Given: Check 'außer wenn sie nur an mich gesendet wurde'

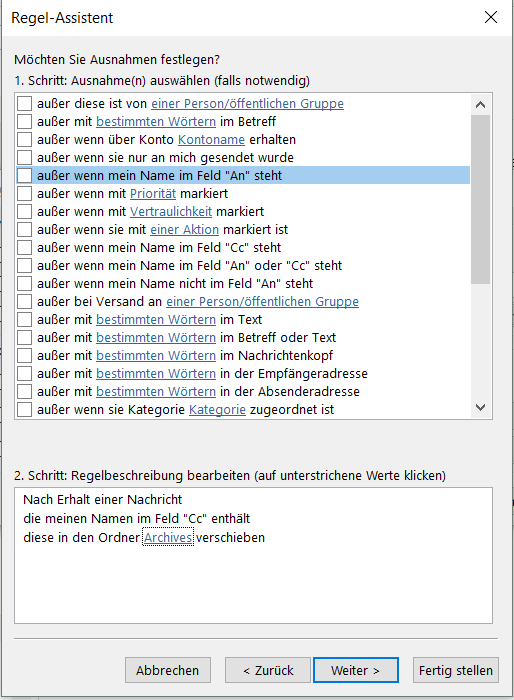Looking at the screenshot, I should (x=25, y=158).
